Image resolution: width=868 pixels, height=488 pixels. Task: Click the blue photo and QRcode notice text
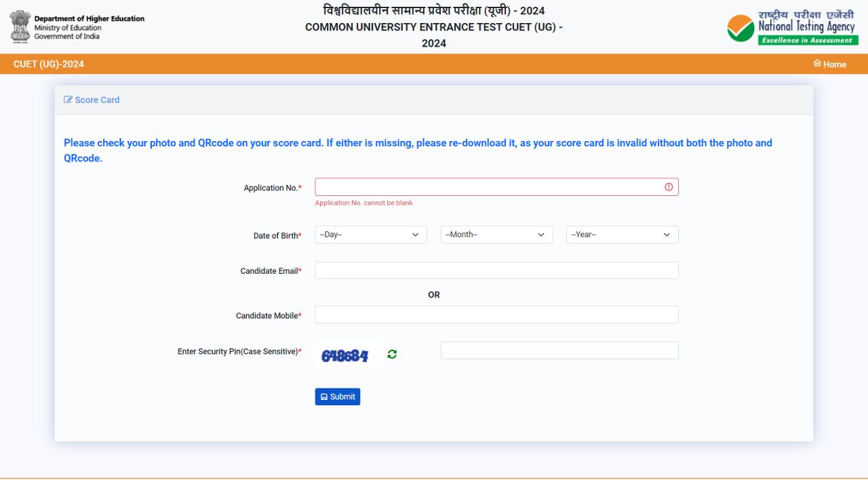pos(418,150)
